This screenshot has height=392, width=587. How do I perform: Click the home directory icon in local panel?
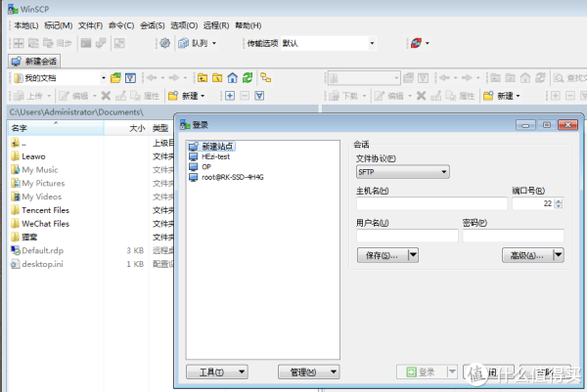(x=232, y=77)
